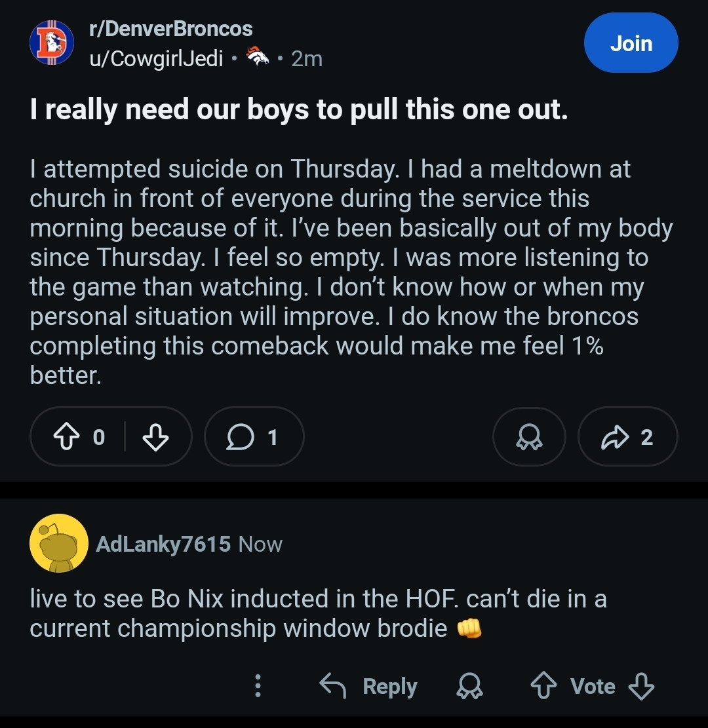Reply to AdLanky7615's comment
This screenshot has width=708, height=728.
pyautogui.click(x=368, y=686)
